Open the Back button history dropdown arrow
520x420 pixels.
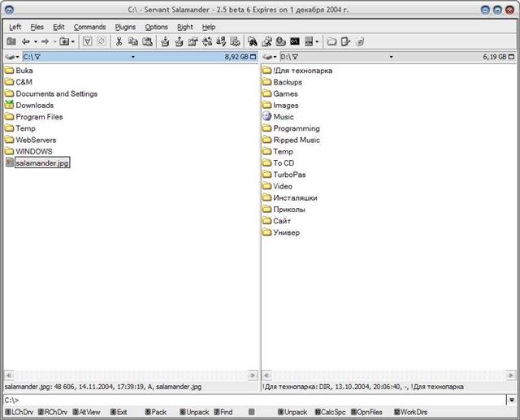tap(35, 41)
